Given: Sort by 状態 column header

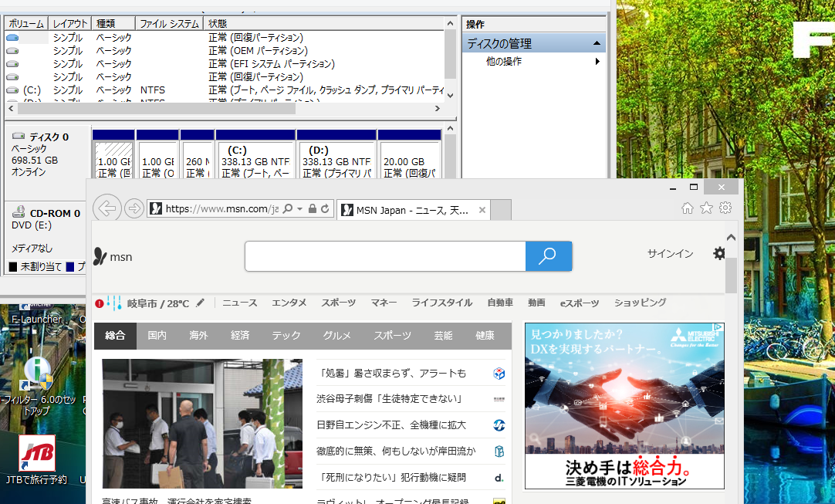Looking at the screenshot, I should coord(324,23).
